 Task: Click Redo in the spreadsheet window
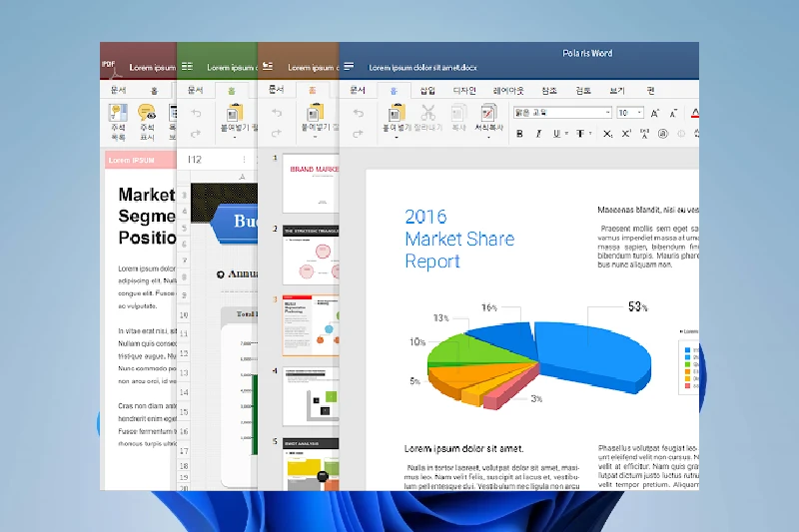click(x=196, y=134)
